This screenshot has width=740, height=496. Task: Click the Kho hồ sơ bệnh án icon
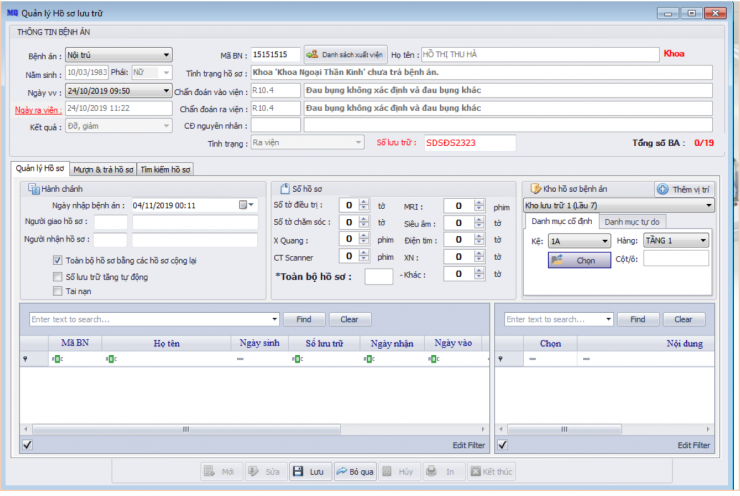[535, 188]
